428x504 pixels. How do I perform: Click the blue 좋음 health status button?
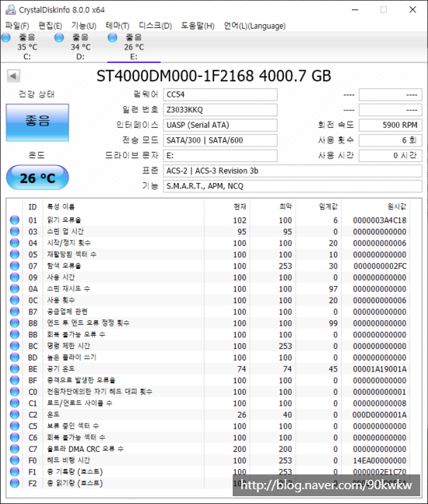tap(37, 122)
